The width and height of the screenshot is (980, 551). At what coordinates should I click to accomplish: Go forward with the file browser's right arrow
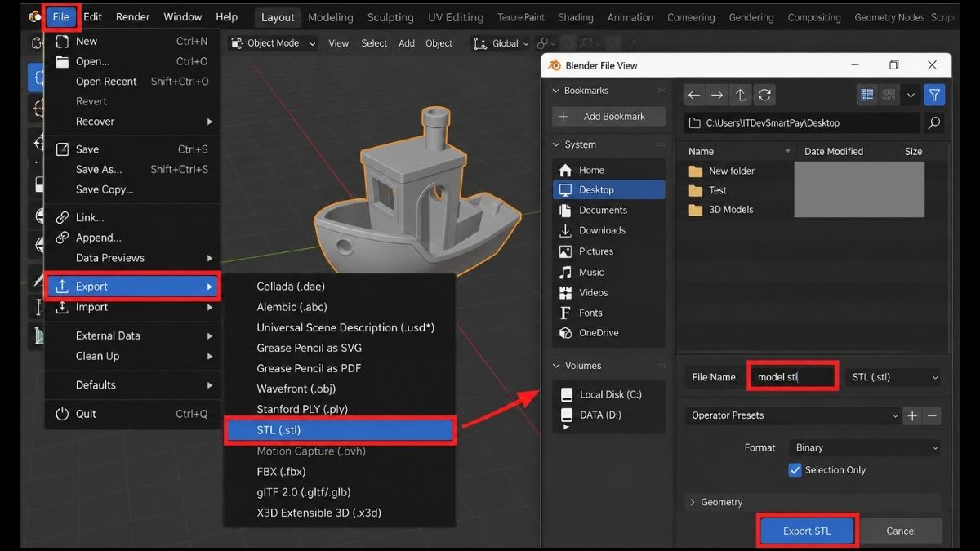pyautogui.click(x=717, y=95)
